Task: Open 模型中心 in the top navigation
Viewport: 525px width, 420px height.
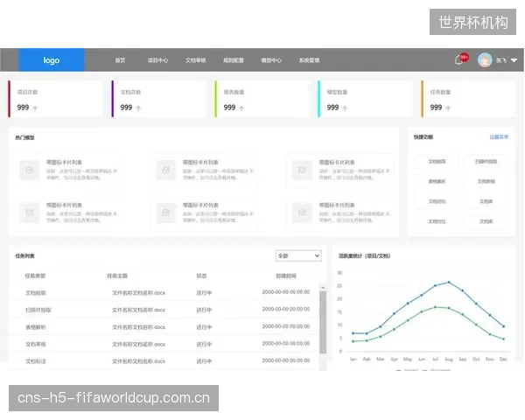Action: [x=271, y=60]
